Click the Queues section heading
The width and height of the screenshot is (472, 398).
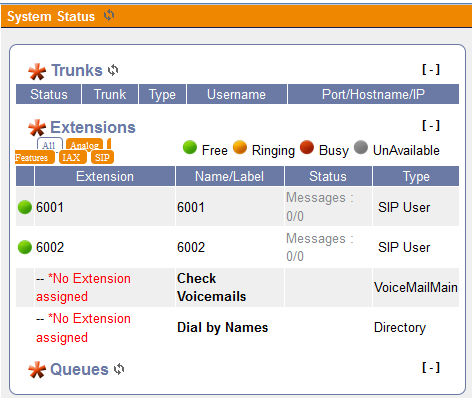(79, 369)
